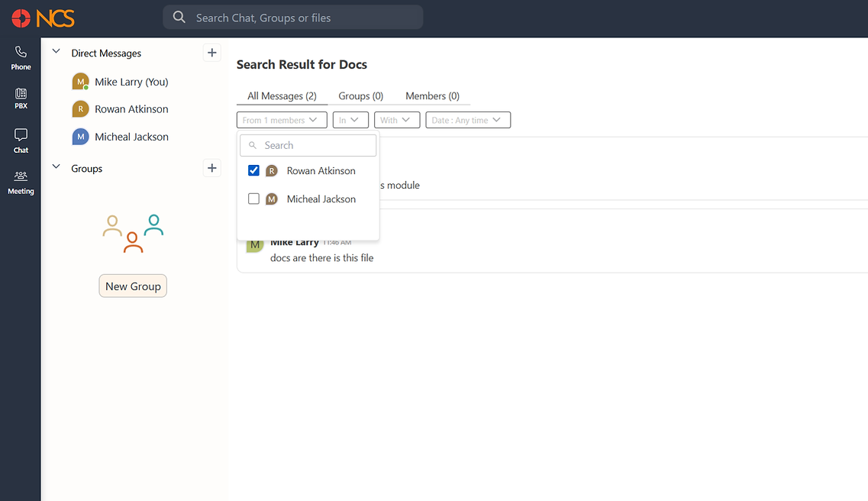The height and width of the screenshot is (501, 868).
Task: Switch to Members (0) tab
Action: pos(432,95)
